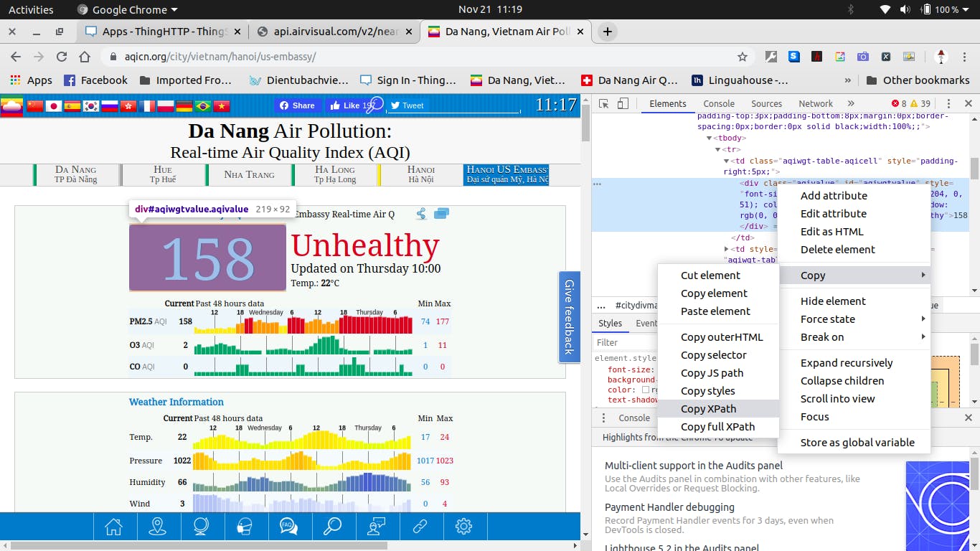The height and width of the screenshot is (551, 980).
Task: Open Chrome three-dot main menu
Action: (x=965, y=57)
